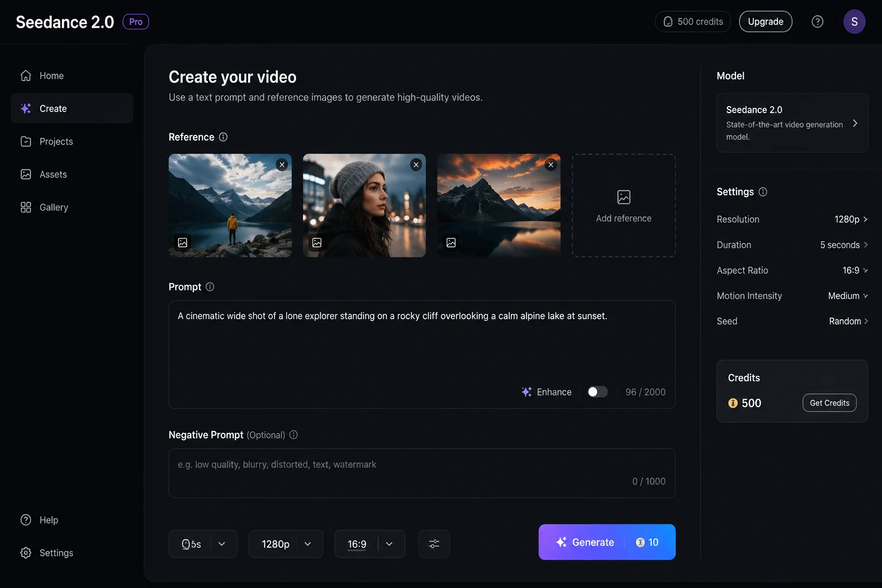Remove the sunset mountain reference image
The width and height of the screenshot is (882, 588).
[551, 165]
